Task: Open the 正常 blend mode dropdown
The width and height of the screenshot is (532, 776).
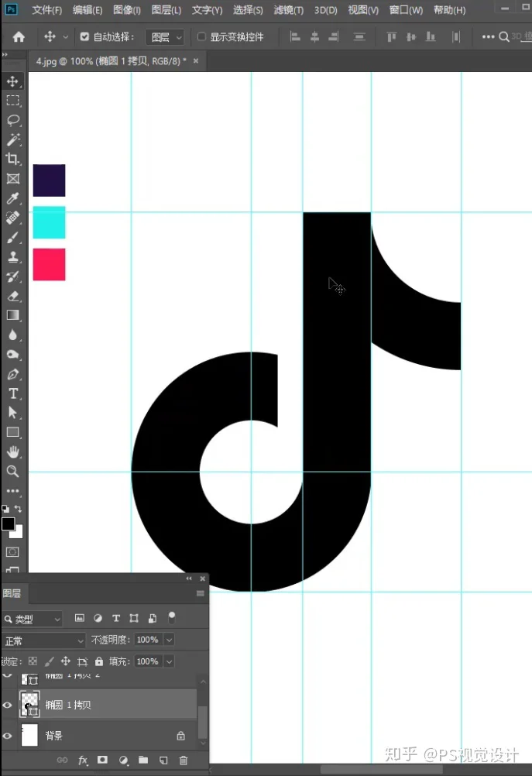Action: click(43, 641)
